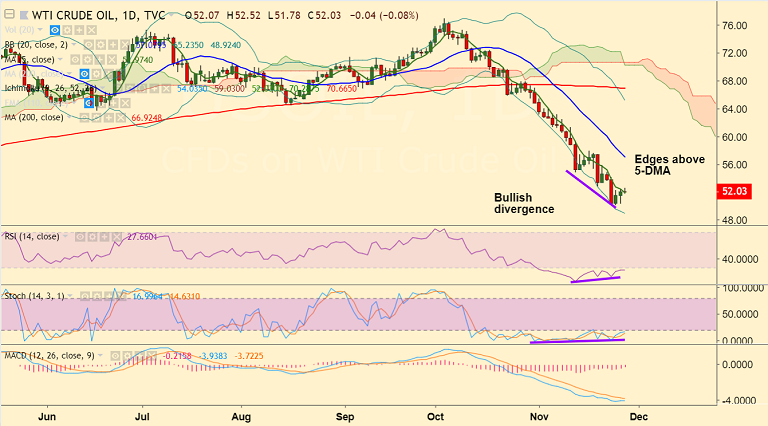Click the plus icon on the EMA (110) row
This screenshot has height=426, width=768.
pyautogui.click(x=114, y=103)
